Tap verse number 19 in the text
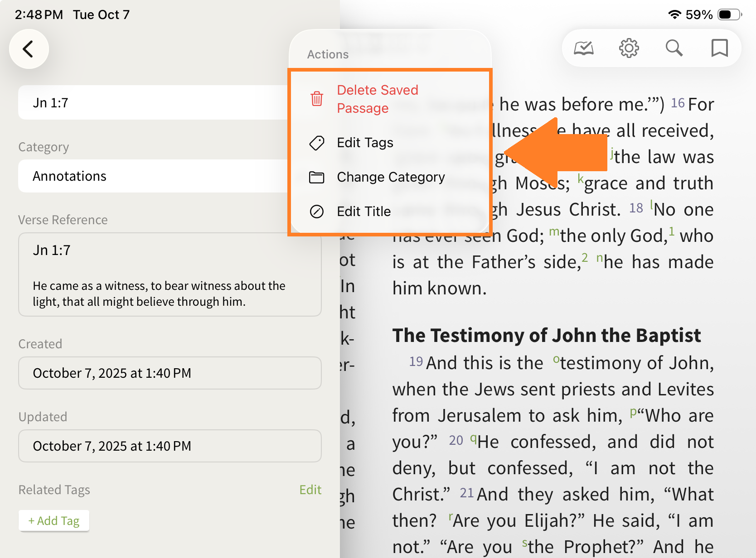The height and width of the screenshot is (558, 756). point(416,361)
